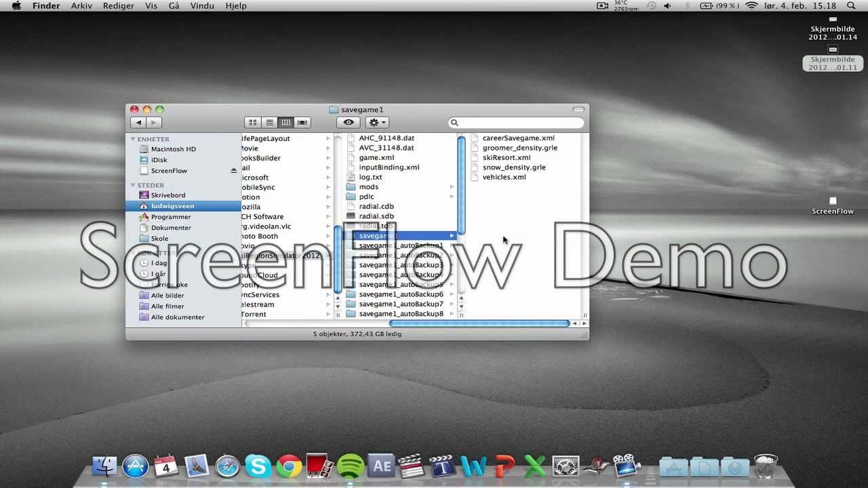This screenshot has height=488, width=868.
Task: Open the gear action menu
Action: 377,123
